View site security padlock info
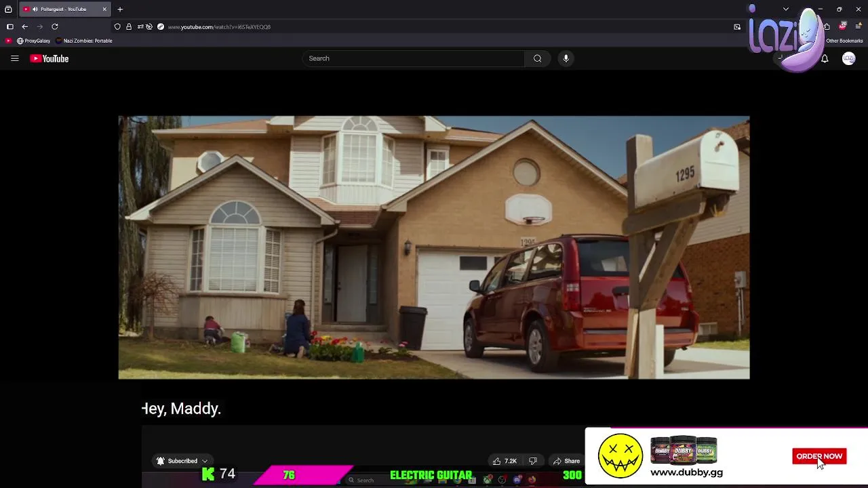 coord(129,26)
